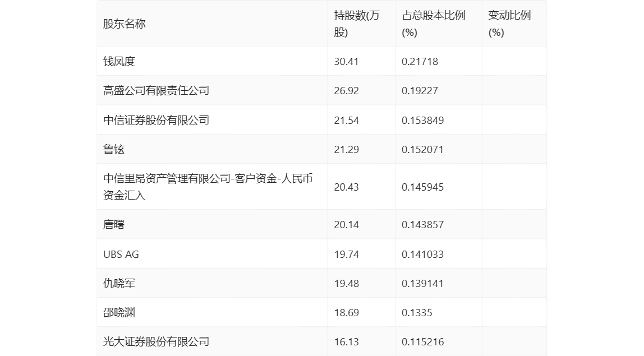Select the ratio 0.141033
Viewport: 644px width, 356px height.
pos(422,254)
